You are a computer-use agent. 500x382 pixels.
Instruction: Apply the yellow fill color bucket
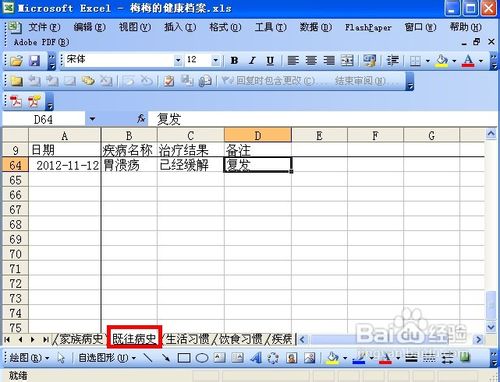pyautogui.click(x=442, y=61)
